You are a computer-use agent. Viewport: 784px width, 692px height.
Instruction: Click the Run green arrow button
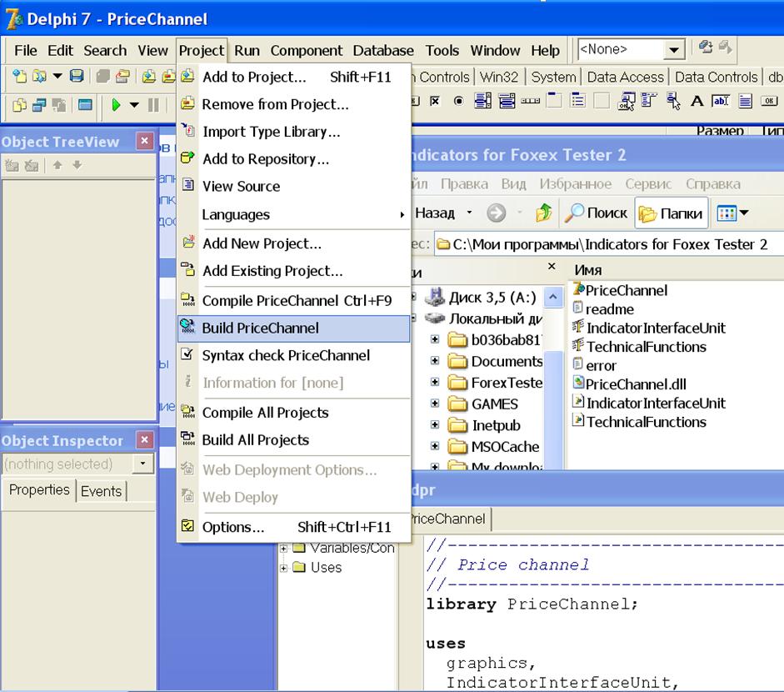(116, 104)
